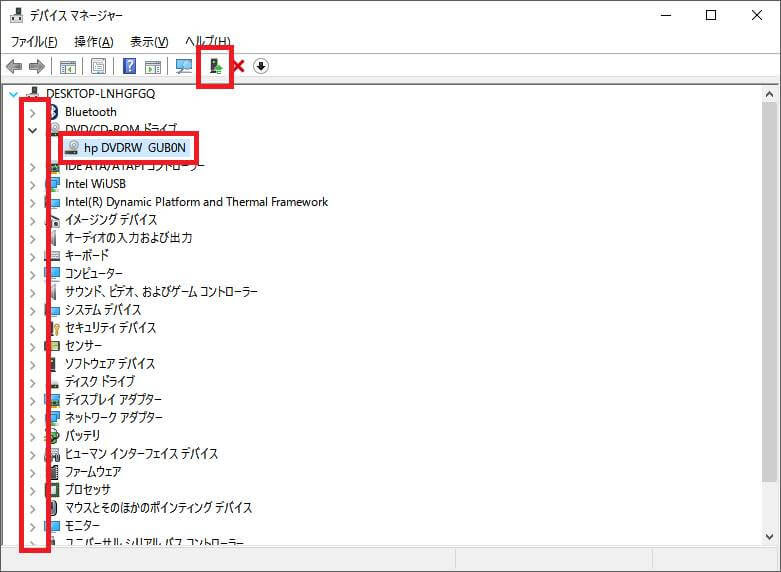The height and width of the screenshot is (572, 781).
Task: Select ヒューマン インターフェイス デバイス row
Action: 141,454
